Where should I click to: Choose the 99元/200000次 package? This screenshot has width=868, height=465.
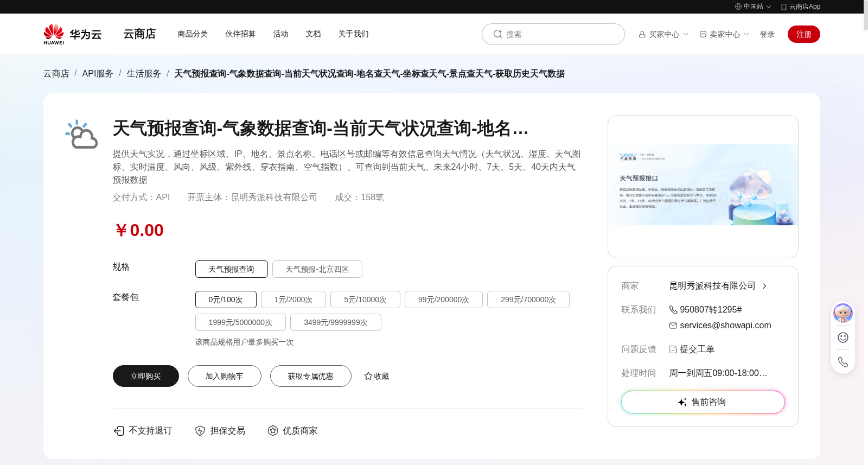coord(444,300)
